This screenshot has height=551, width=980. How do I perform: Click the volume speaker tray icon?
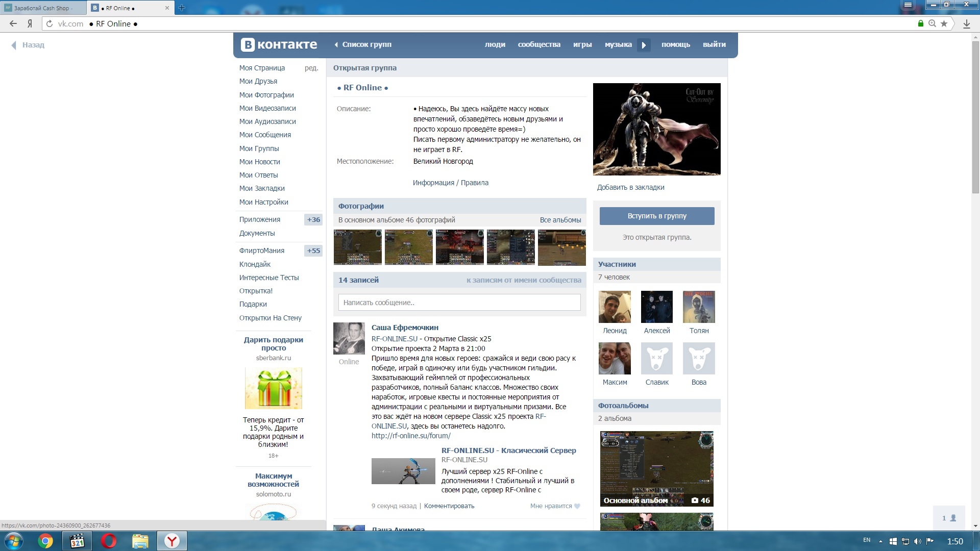point(918,541)
